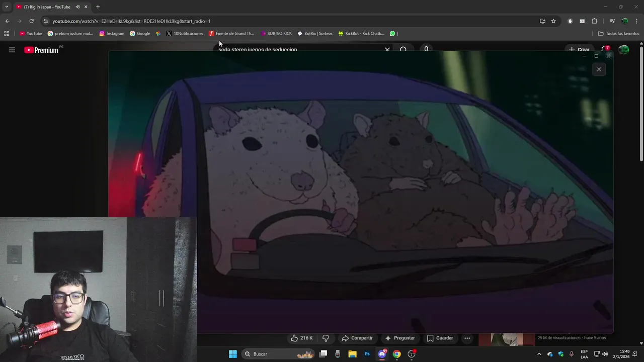Open the Crear button

(x=579, y=50)
